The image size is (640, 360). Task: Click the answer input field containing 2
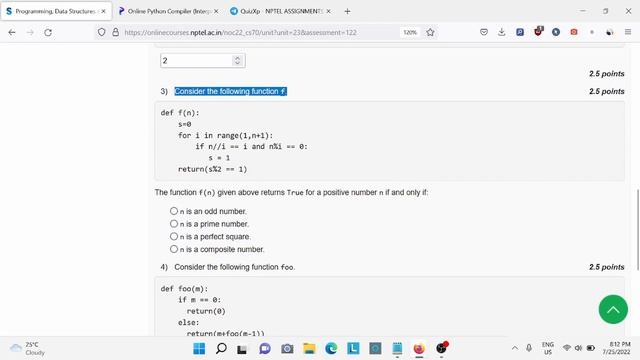[x=202, y=60]
